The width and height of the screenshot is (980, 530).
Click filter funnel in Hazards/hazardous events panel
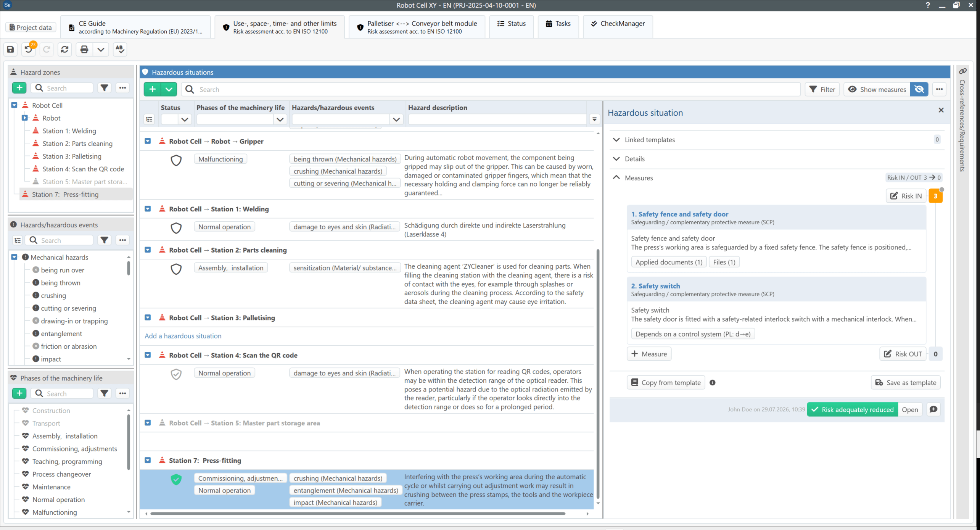click(104, 240)
